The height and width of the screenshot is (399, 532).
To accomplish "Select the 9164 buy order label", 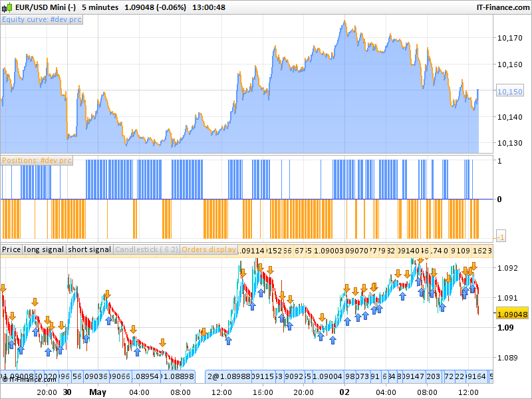I will 477,376.
